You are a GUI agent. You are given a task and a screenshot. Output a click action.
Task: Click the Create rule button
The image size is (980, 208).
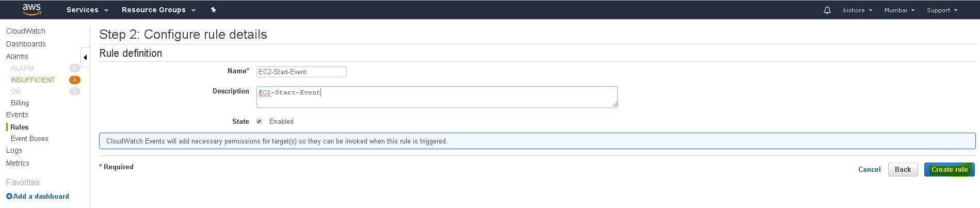(x=949, y=169)
